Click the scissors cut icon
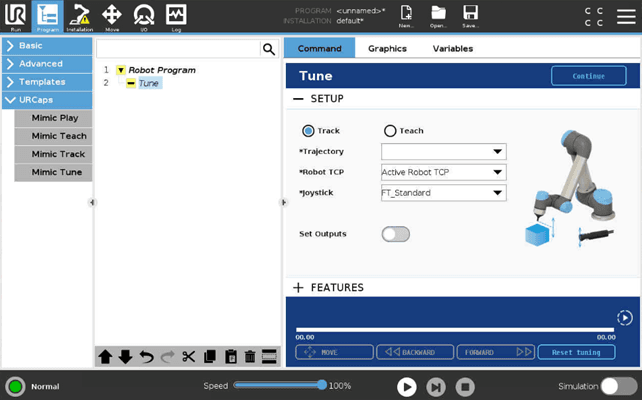 click(x=188, y=357)
